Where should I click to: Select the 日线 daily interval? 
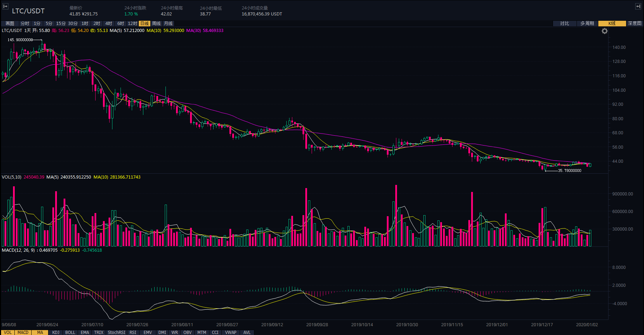[144, 24]
